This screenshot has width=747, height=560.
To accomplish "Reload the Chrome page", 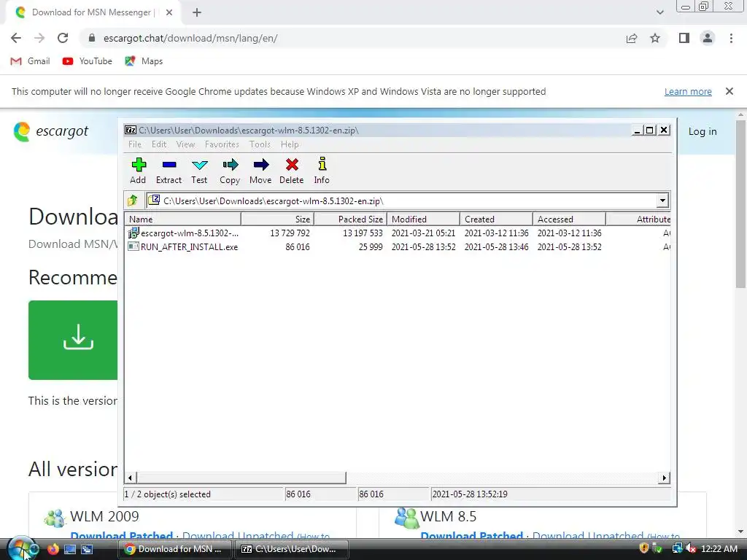I will 63,38.
